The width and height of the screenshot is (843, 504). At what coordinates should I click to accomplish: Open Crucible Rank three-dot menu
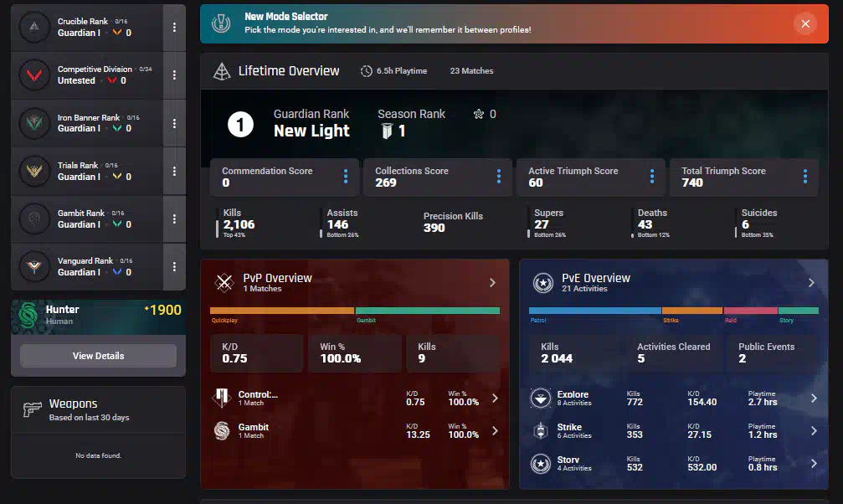point(174,27)
